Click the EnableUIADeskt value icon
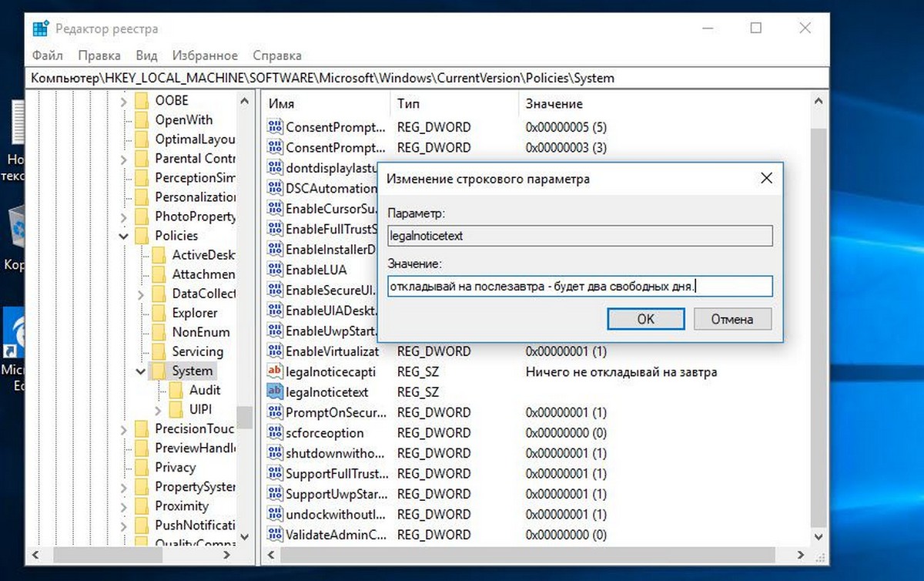This screenshot has height=581, width=924. click(276, 311)
